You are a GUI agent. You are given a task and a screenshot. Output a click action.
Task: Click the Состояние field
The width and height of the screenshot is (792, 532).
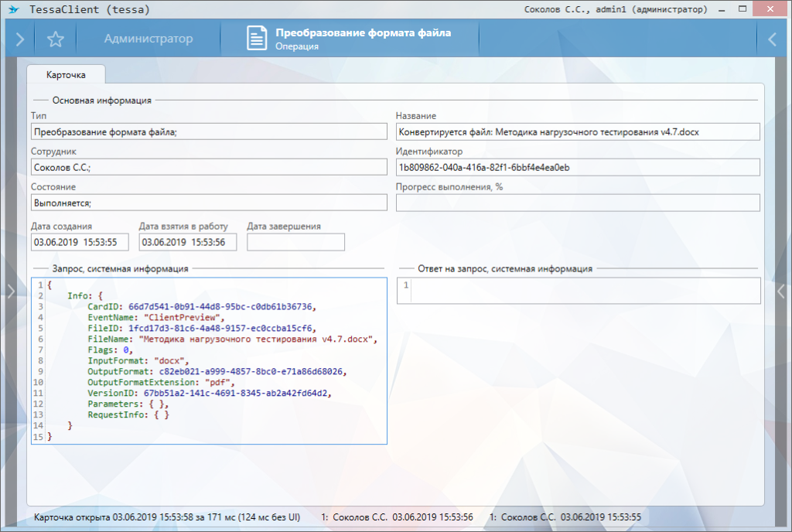pos(209,203)
